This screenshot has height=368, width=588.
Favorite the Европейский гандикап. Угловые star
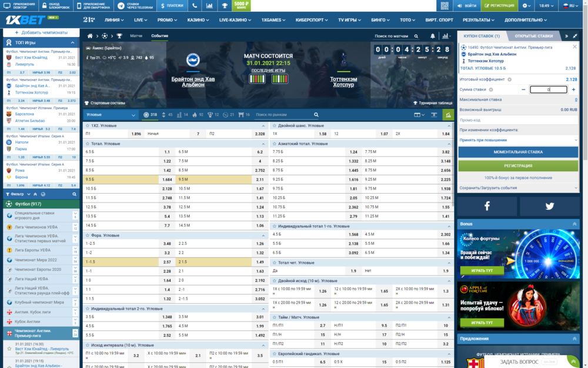pos(275,354)
